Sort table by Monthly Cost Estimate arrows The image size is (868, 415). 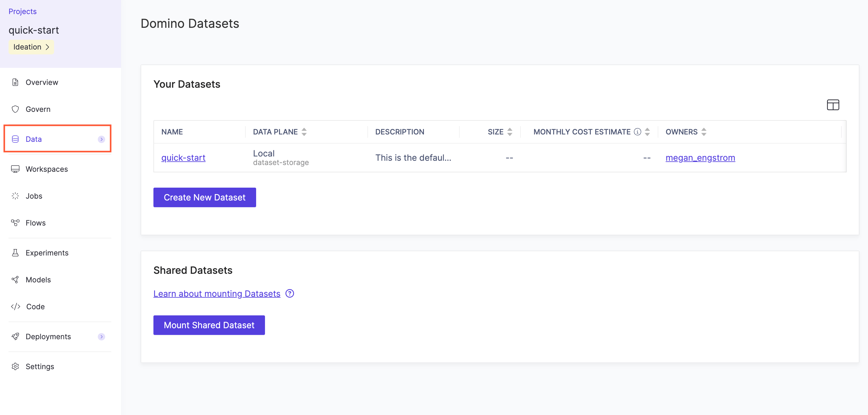647,132
